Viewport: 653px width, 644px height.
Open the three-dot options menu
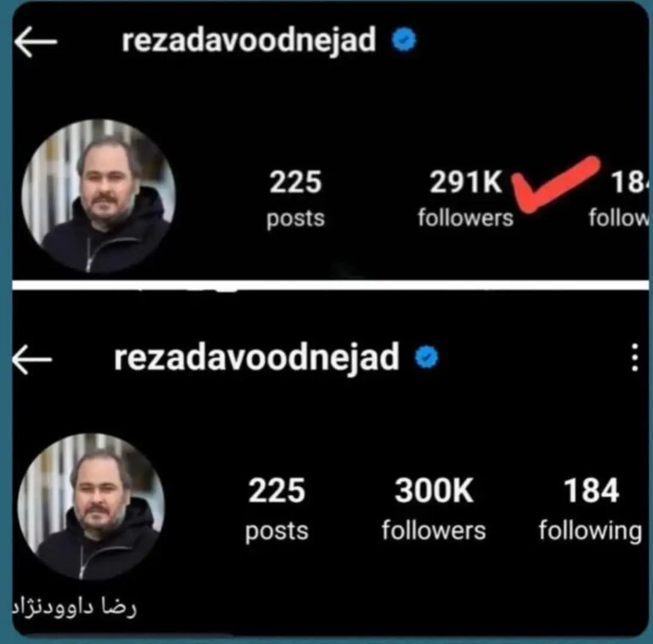click(634, 357)
